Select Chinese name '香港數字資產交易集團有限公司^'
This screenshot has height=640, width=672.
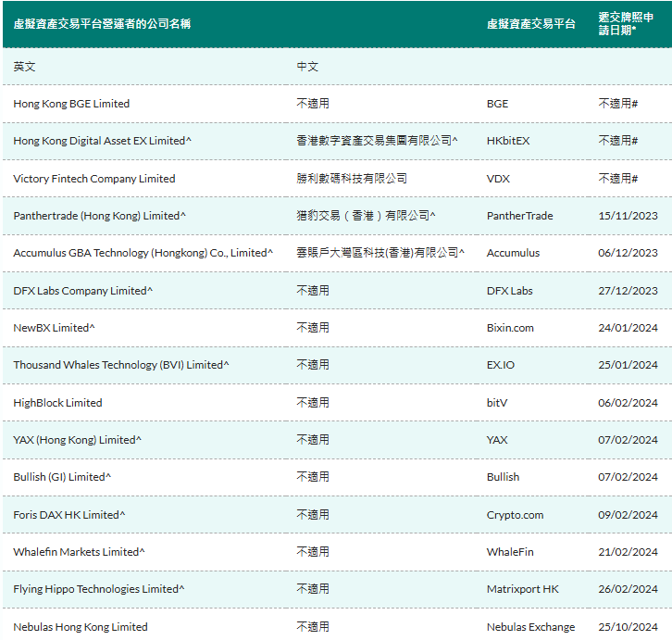click(x=377, y=141)
